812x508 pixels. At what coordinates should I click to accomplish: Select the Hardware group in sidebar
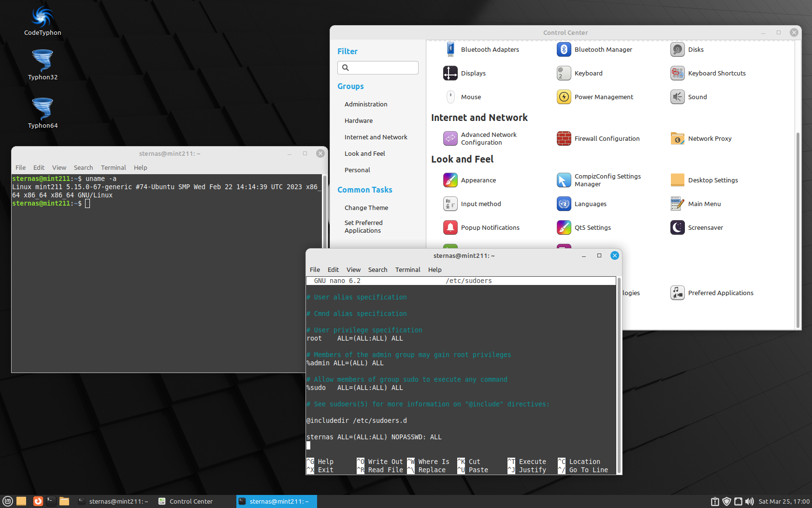pos(358,120)
